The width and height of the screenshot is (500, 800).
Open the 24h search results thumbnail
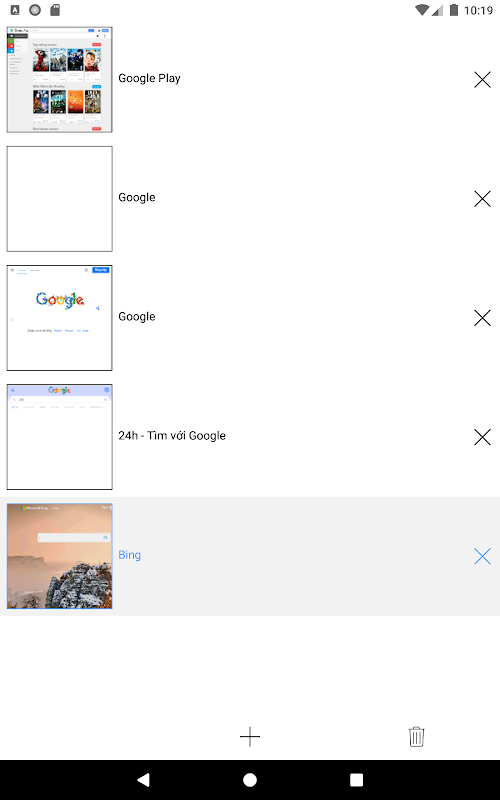coord(60,437)
